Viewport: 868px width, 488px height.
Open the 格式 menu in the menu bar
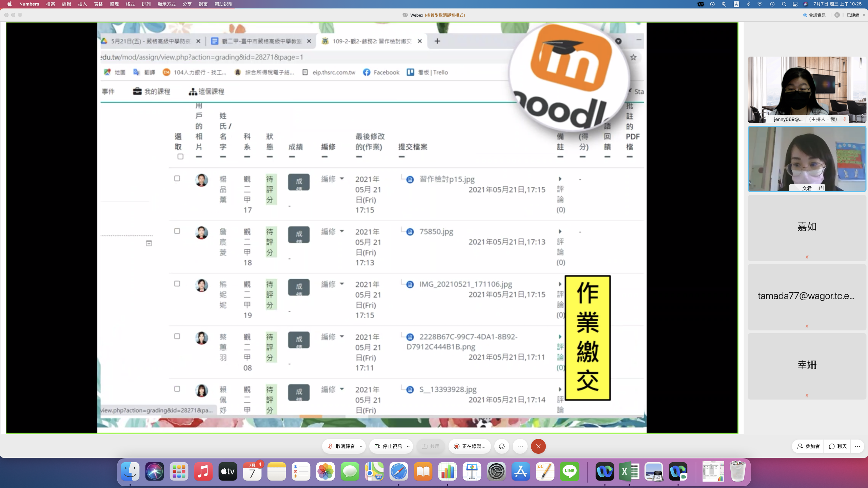pyautogui.click(x=130, y=4)
